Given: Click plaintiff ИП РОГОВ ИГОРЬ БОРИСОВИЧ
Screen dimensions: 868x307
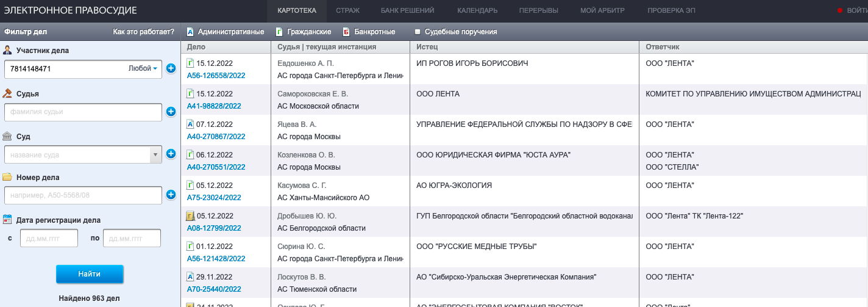Looking at the screenshot, I should (x=472, y=63).
